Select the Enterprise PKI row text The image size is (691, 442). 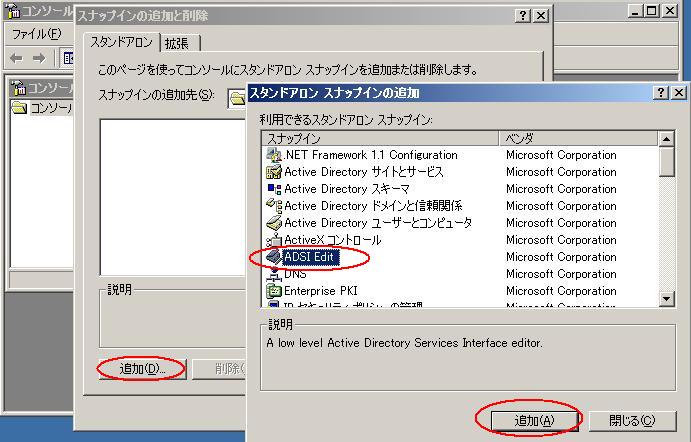coord(320,291)
